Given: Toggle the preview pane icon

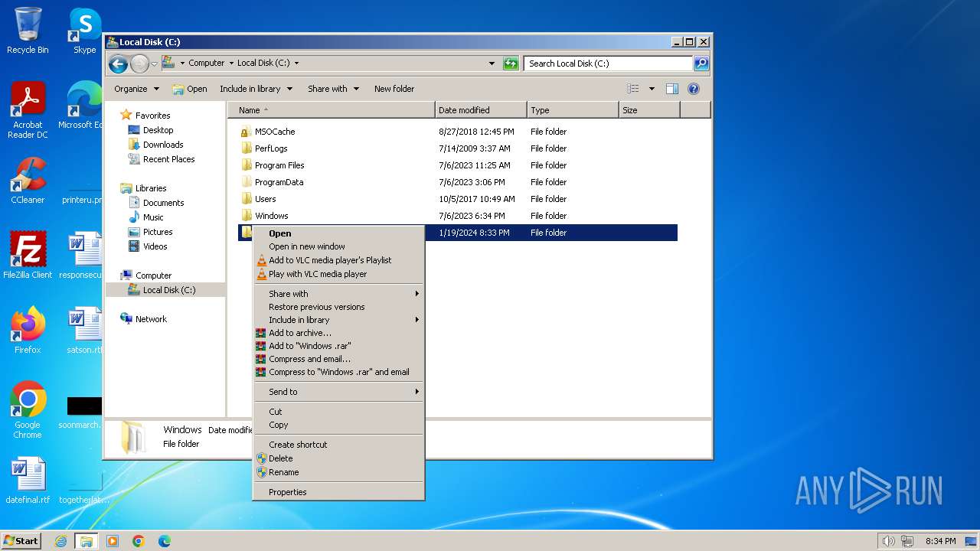Looking at the screenshot, I should coord(672,89).
